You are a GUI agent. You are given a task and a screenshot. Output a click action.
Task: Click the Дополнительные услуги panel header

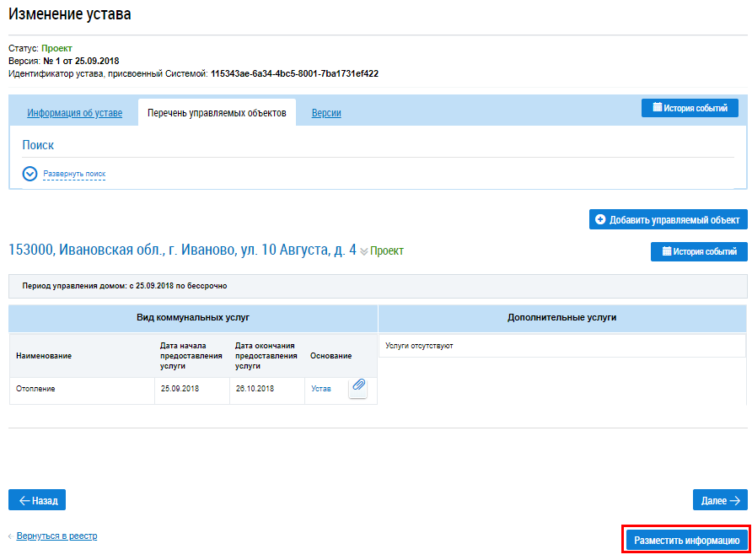click(562, 317)
